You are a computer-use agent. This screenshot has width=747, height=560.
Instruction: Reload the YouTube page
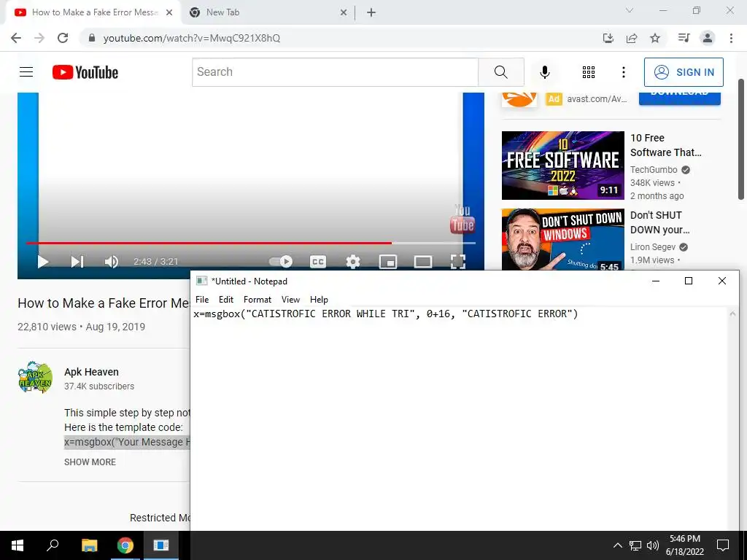[x=63, y=38]
